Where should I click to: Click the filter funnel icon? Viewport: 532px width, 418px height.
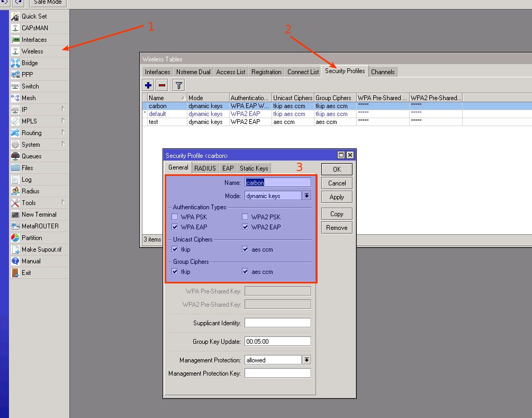tap(179, 85)
